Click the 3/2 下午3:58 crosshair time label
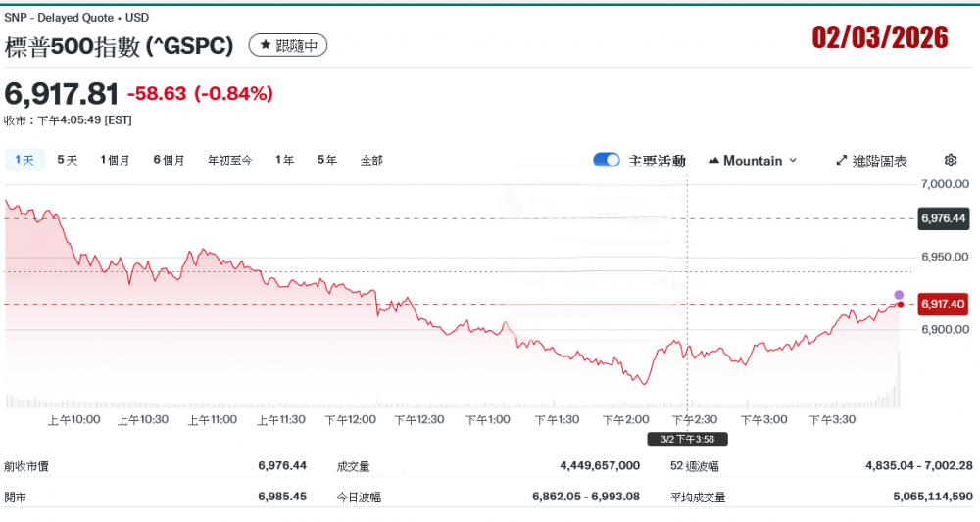The width and height of the screenshot is (980, 522). coord(687,439)
